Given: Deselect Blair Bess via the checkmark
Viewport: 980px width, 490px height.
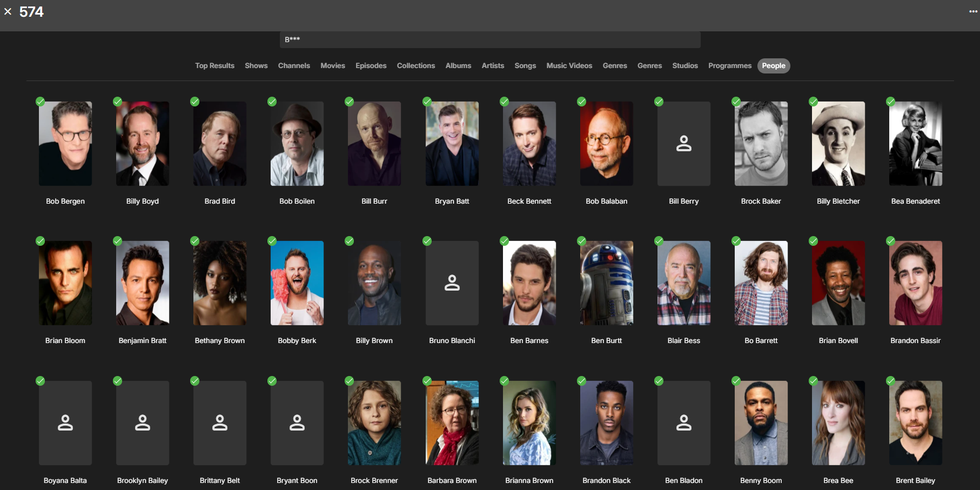Looking at the screenshot, I should coord(659,241).
